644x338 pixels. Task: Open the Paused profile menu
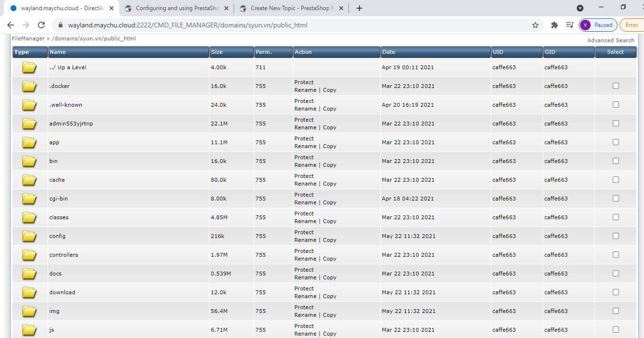tap(598, 25)
